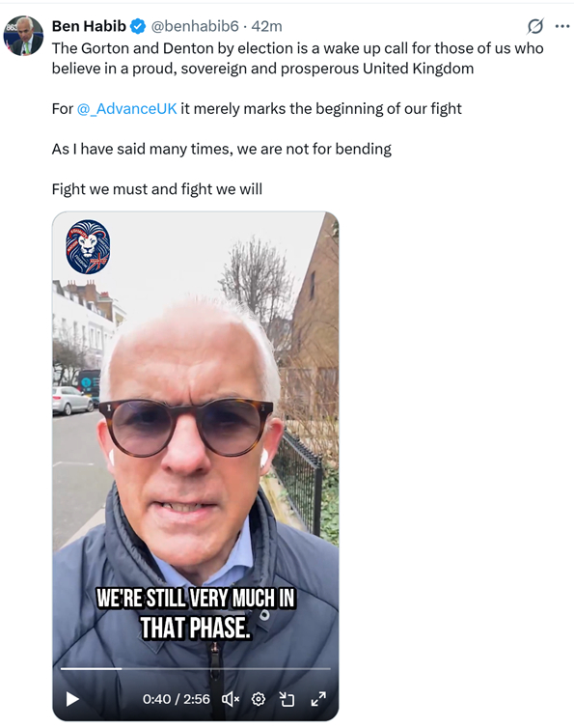The width and height of the screenshot is (574, 728).
Task: Visit the @benhabib6 handle link
Action: pyautogui.click(x=195, y=26)
